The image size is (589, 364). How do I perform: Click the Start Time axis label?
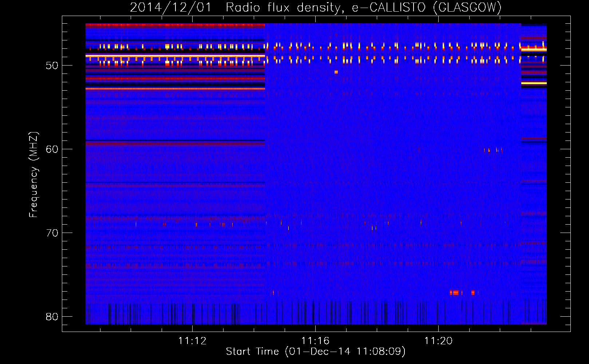[316, 352]
